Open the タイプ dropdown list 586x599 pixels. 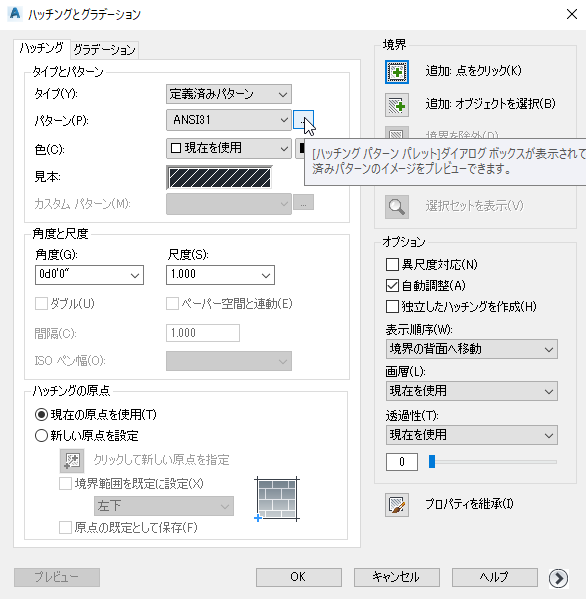[229, 94]
